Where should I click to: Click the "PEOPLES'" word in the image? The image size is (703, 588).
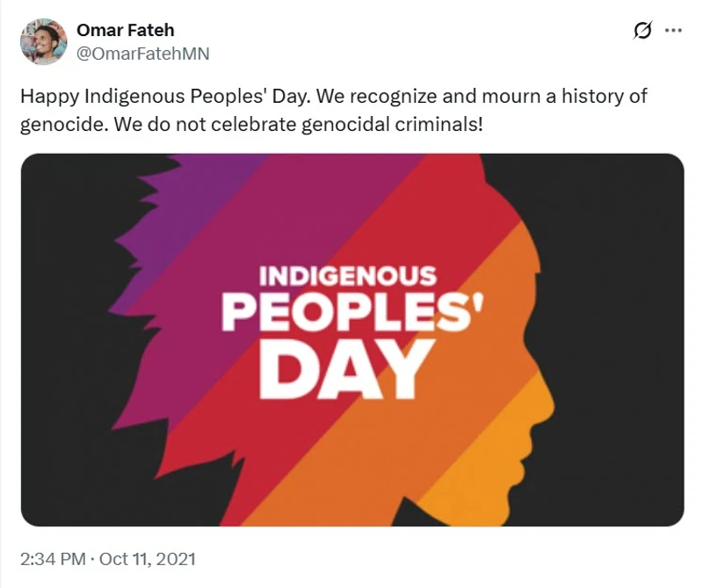350,313
